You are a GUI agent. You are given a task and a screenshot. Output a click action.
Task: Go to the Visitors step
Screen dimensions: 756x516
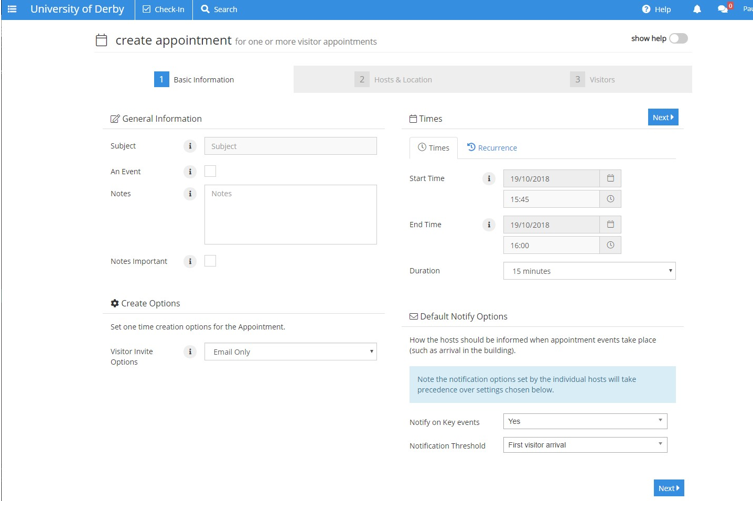pyautogui.click(x=593, y=80)
